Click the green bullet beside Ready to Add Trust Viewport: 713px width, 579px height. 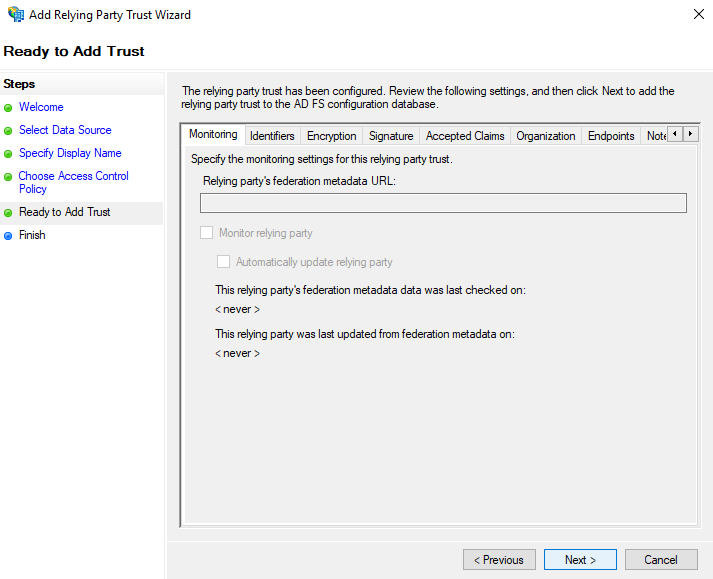[8, 213]
